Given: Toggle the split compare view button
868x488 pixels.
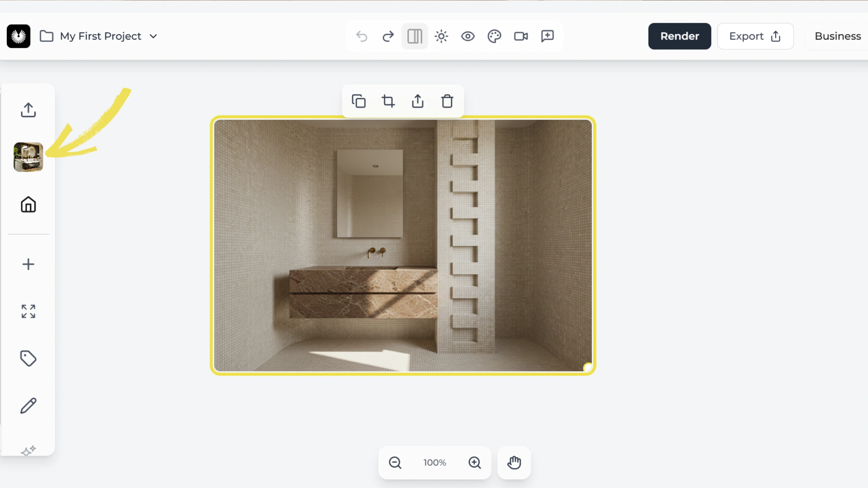Looking at the screenshot, I should 415,36.
